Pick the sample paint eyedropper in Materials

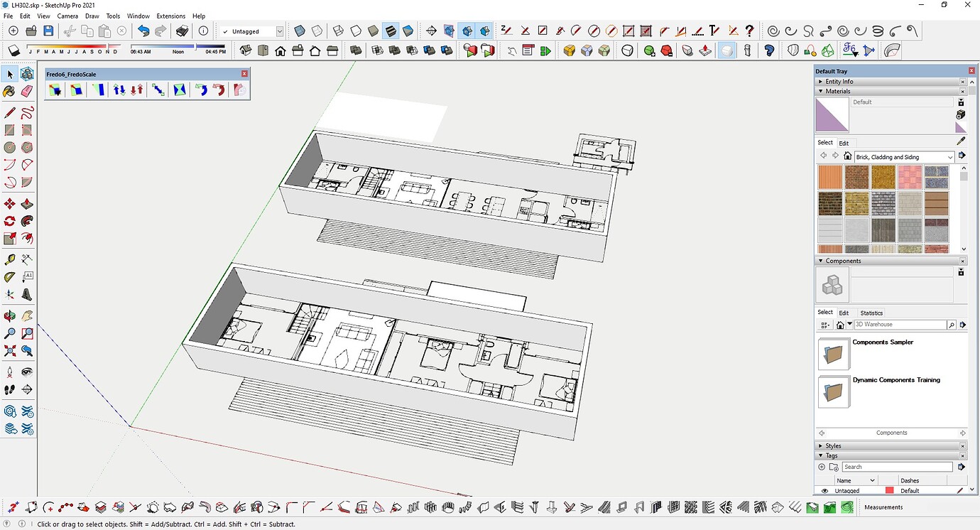(x=960, y=141)
